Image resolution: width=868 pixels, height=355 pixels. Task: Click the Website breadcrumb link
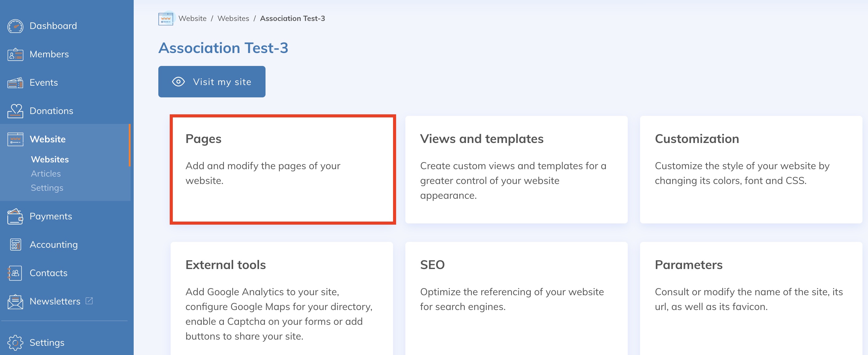[193, 18]
